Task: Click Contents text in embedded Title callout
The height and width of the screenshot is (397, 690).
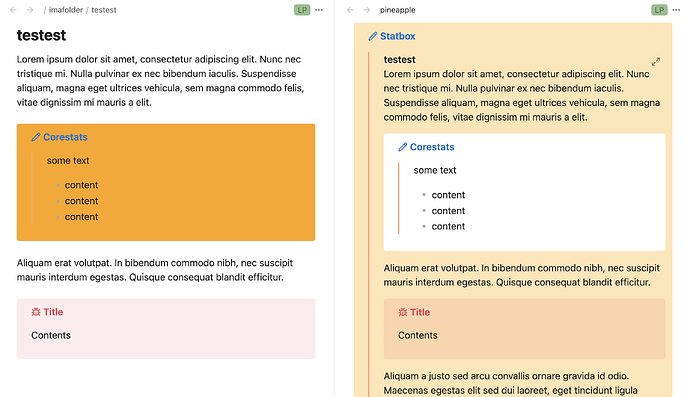Action: click(418, 335)
